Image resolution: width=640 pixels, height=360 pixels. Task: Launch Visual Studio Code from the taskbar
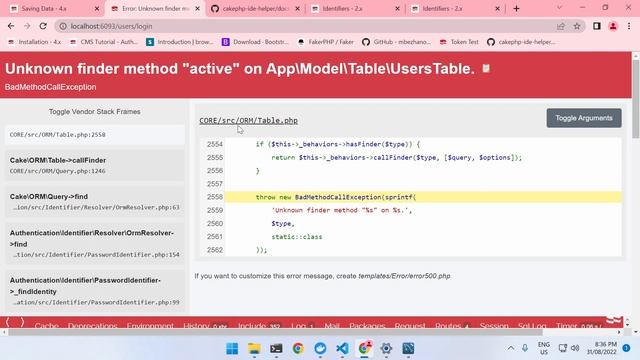342,348
